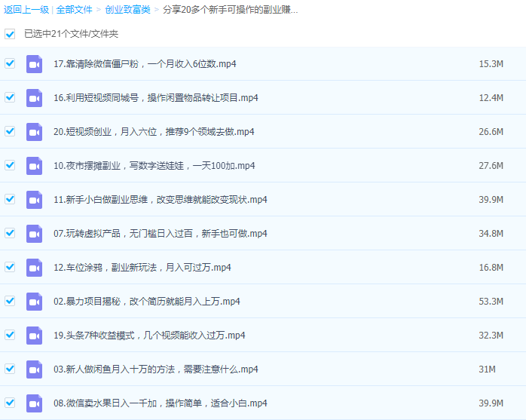Go back via 返回上一级 link
The image size is (526, 420).
point(26,10)
